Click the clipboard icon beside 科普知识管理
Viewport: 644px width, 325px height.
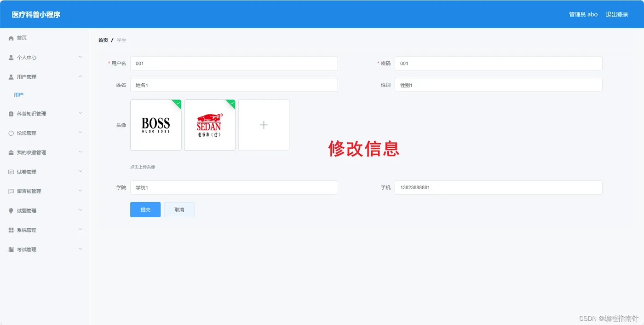pos(11,114)
